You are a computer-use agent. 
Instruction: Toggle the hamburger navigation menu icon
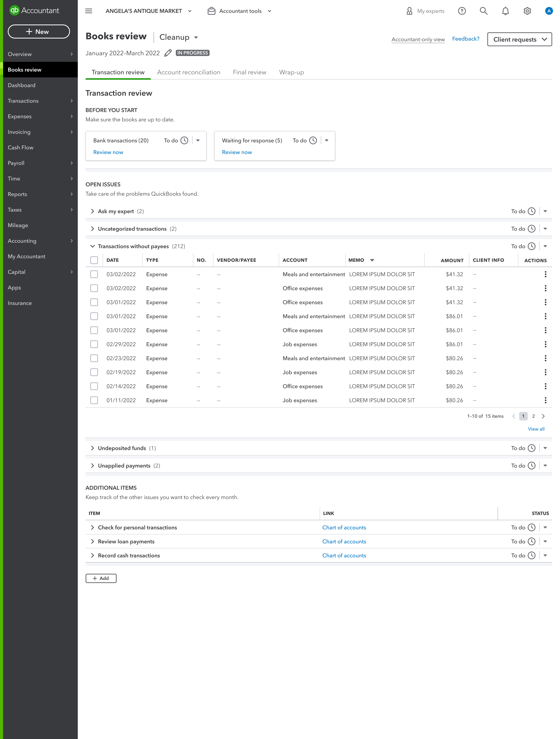[x=88, y=11]
